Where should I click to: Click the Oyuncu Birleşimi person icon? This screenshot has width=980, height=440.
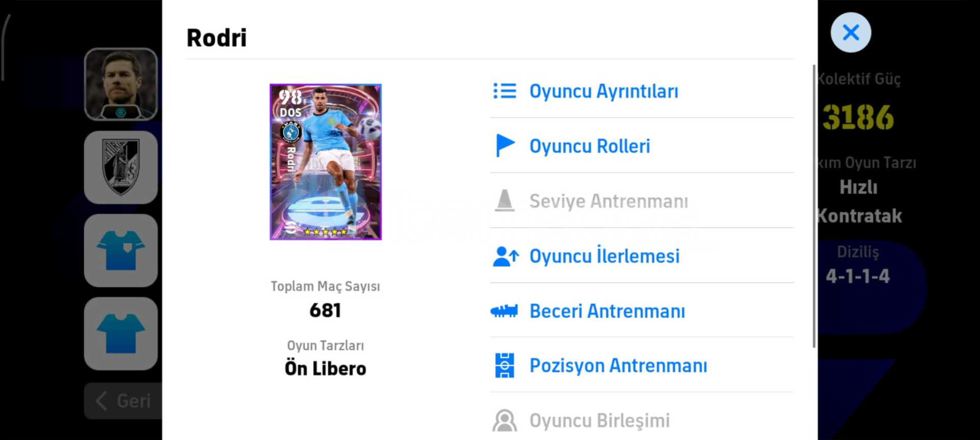tap(504, 421)
